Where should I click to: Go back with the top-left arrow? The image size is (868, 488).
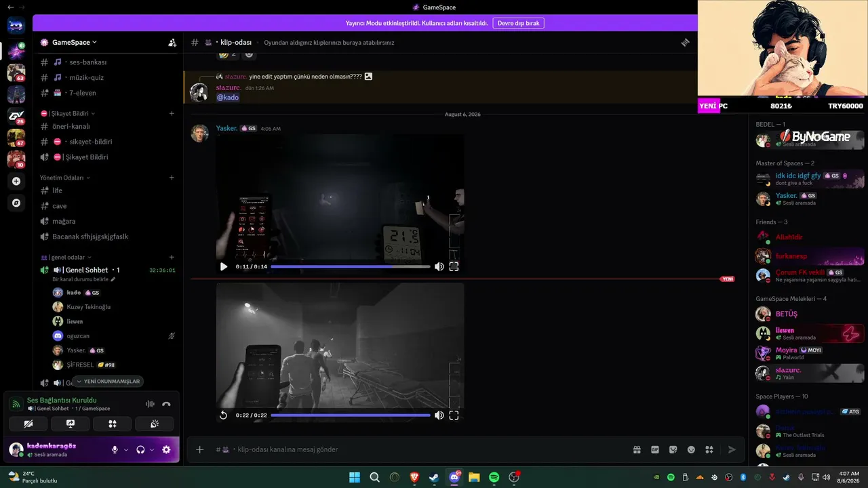click(10, 7)
